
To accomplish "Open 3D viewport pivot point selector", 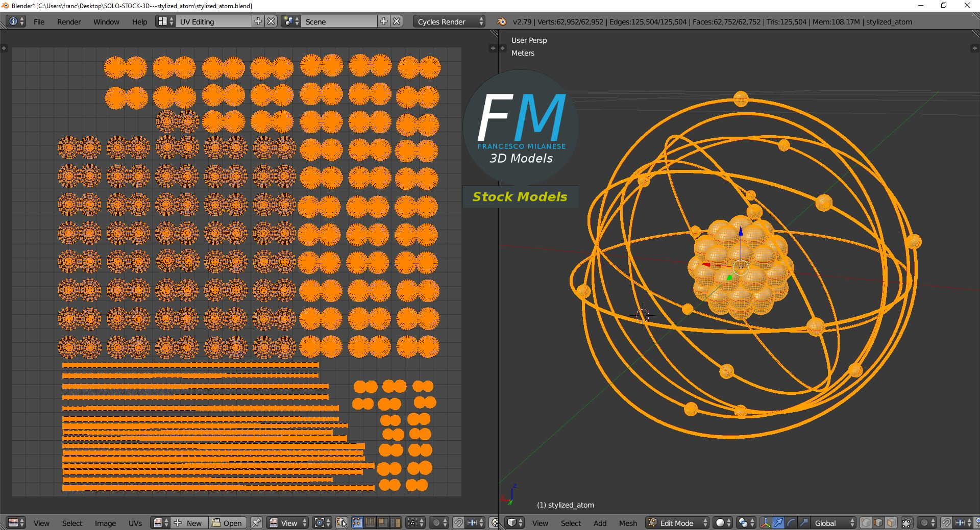I will click(746, 523).
